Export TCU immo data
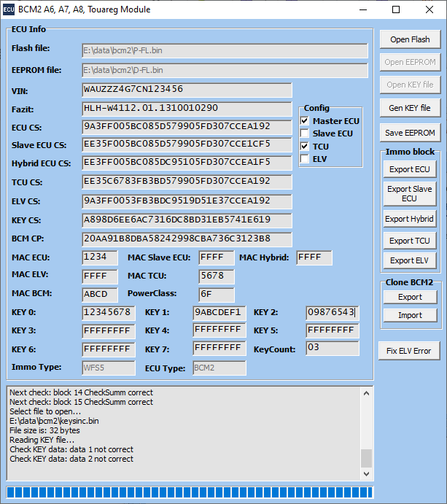The width and height of the screenshot is (447, 504). [x=410, y=241]
